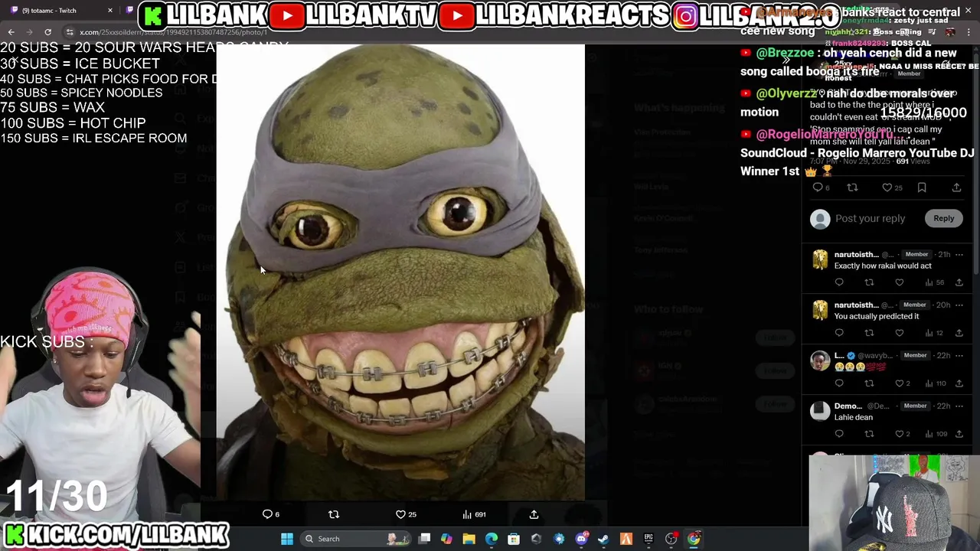The image size is (980, 551).
Task: Open Microsoft Store from the taskbar
Action: 514,539
